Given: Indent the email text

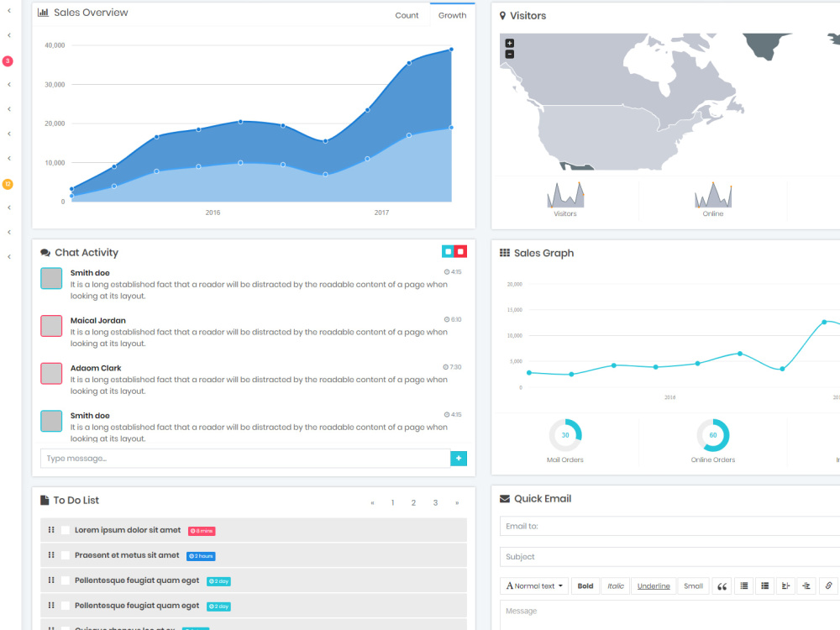Looking at the screenshot, I should pos(806,586).
